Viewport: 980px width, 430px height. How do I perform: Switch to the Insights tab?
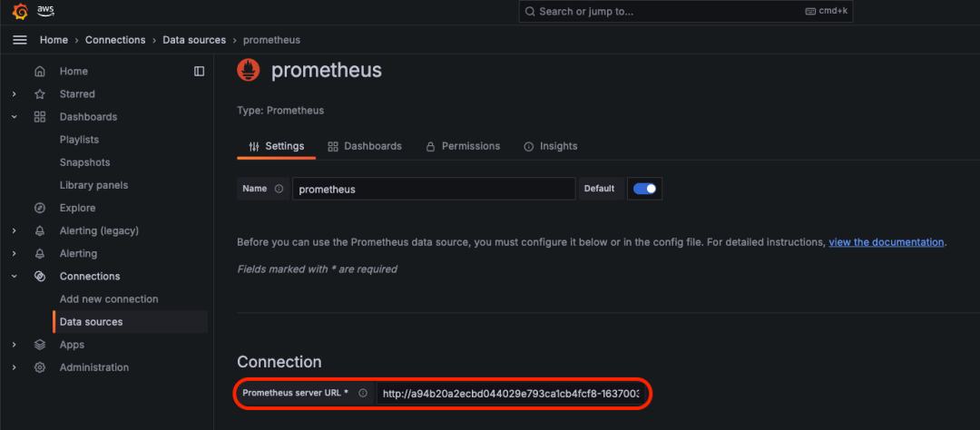(x=551, y=146)
